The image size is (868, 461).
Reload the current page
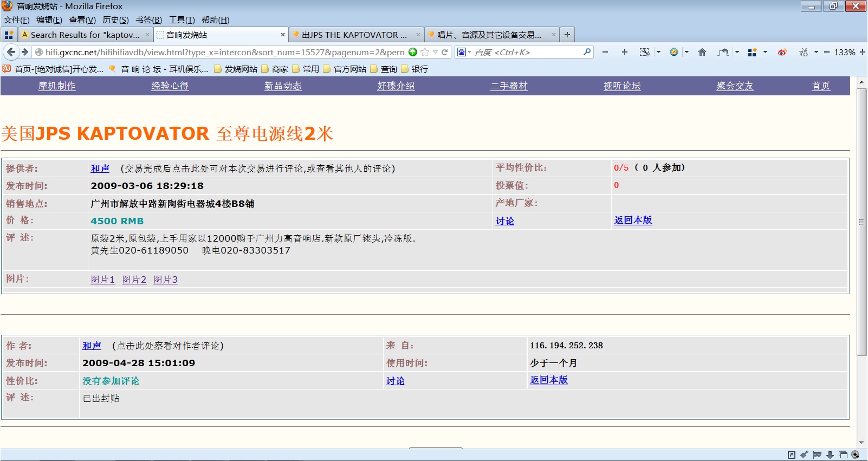[445, 52]
